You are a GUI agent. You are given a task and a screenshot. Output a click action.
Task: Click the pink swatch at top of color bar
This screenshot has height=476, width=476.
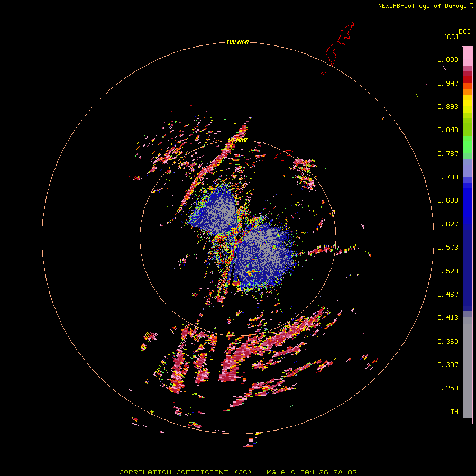pyautogui.click(x=467, y=57)
